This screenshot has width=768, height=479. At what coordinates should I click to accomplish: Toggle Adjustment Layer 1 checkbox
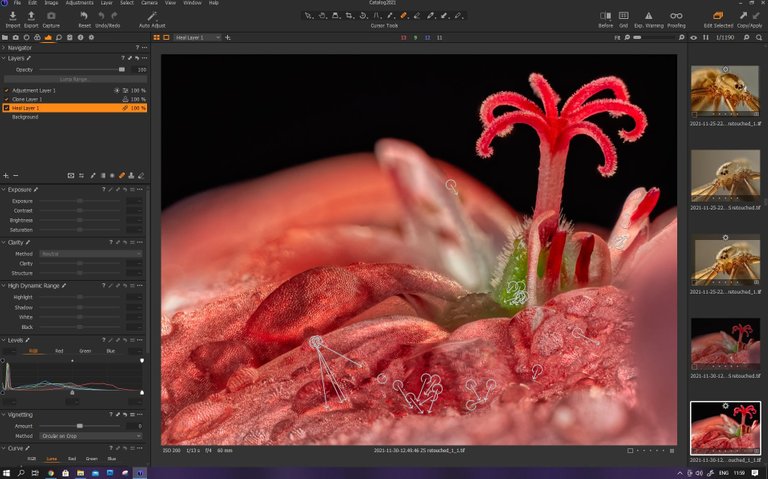6,91
